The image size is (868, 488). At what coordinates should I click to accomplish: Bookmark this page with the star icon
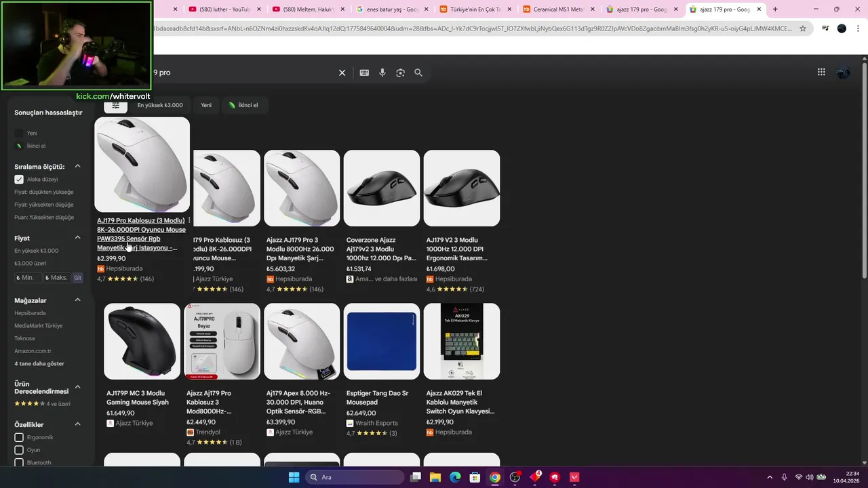point(803,28)
